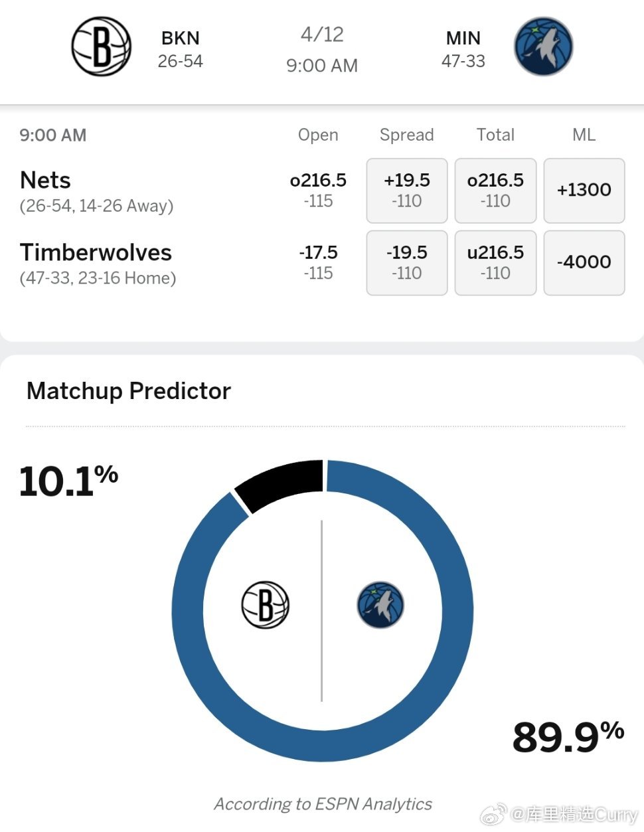The width and height of the screenshot is (644, 832).
Task: Click the ML column header
Action: point(584,135)
